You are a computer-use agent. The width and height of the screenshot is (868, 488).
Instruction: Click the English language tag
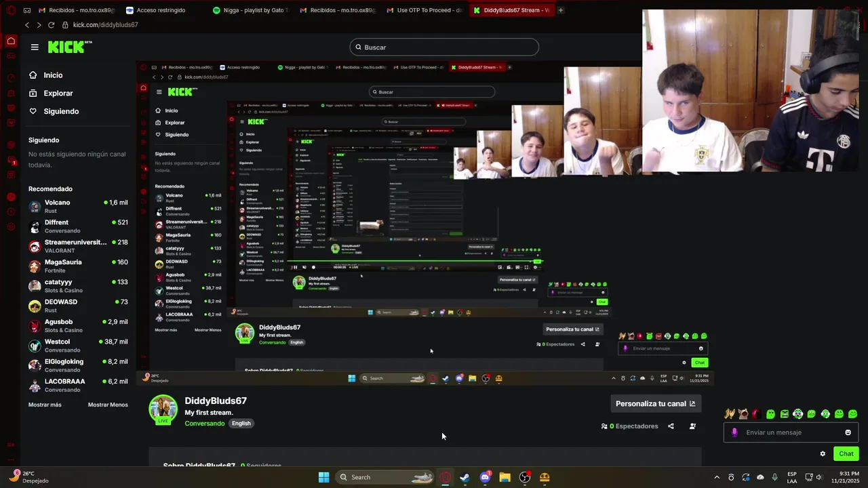click(x=241, y=424)
